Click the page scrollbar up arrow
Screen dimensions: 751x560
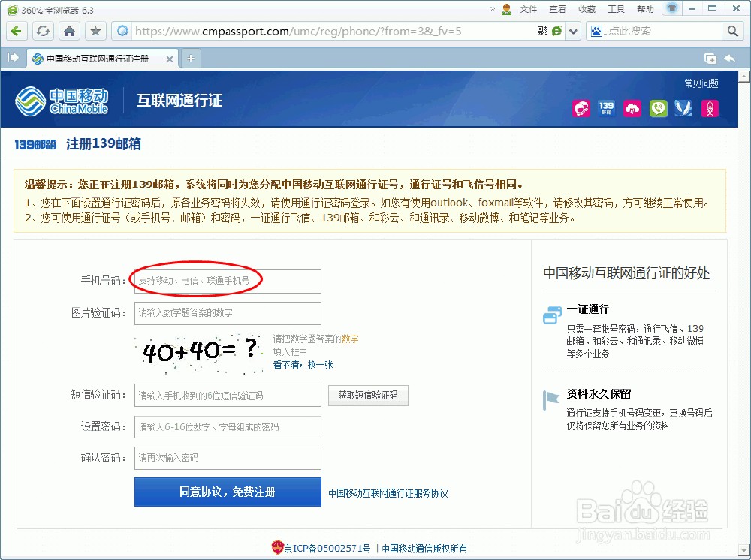click(x=743, y=76)
